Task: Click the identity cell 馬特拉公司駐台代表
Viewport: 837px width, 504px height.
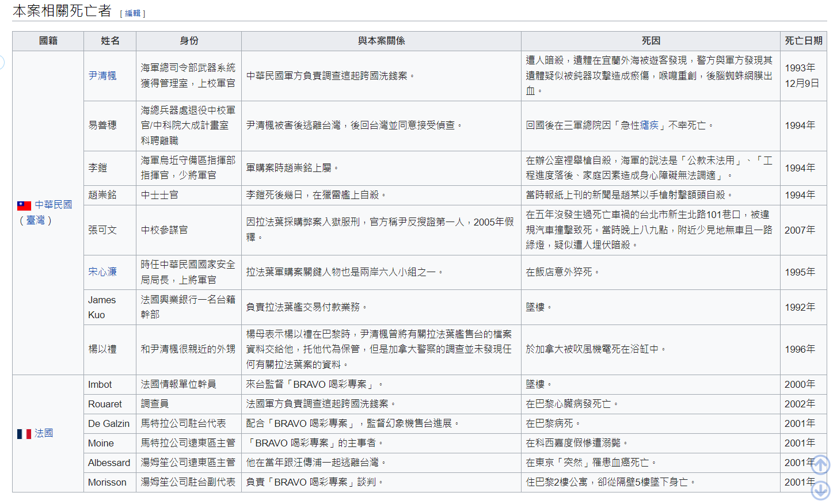Action: 189,423
